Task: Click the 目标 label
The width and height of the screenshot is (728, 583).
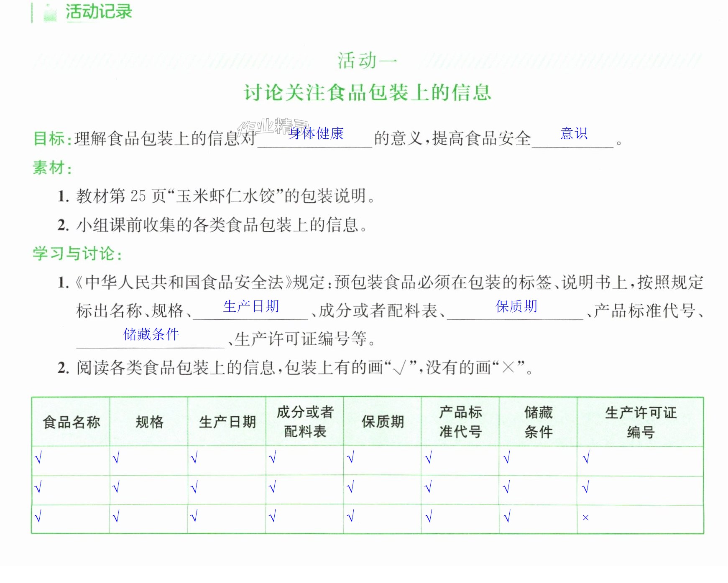Action: pos(49,138)
